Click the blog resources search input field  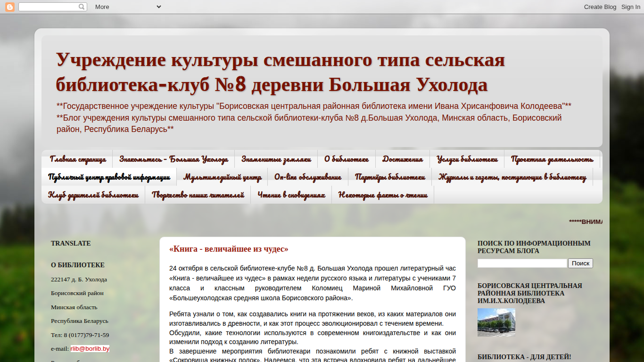522,263
